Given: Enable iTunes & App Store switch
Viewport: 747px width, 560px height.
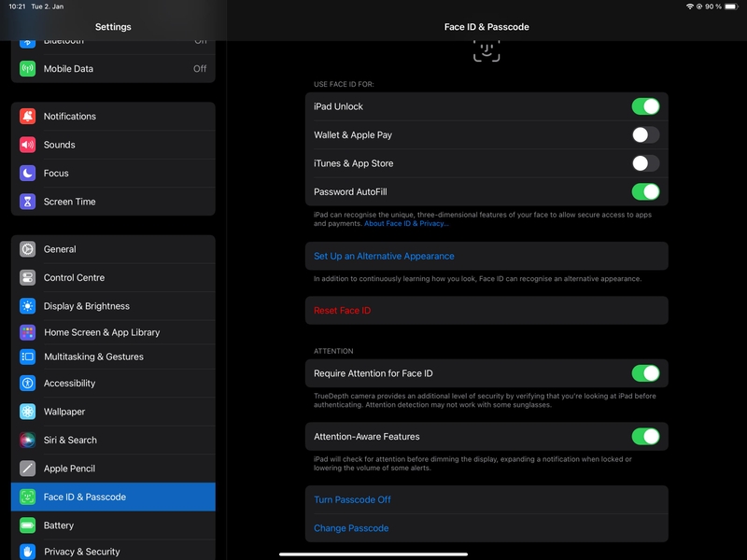Looking at the screenshot, I should (645, 163).
